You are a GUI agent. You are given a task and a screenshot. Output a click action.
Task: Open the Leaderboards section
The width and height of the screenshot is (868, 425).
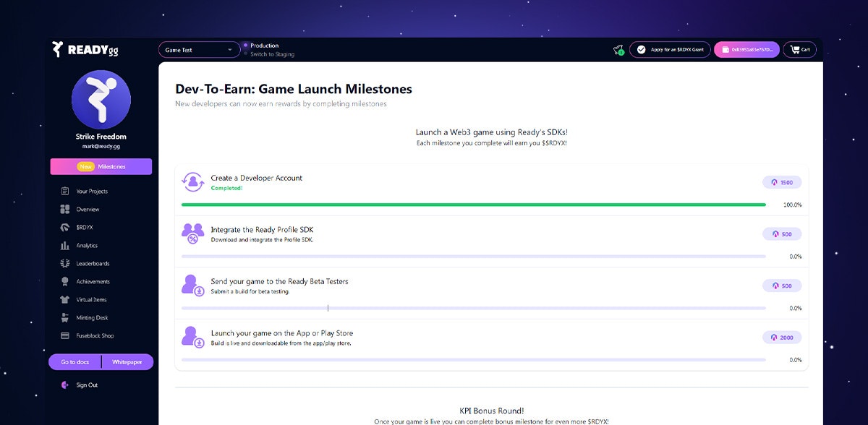pos(93,264)
